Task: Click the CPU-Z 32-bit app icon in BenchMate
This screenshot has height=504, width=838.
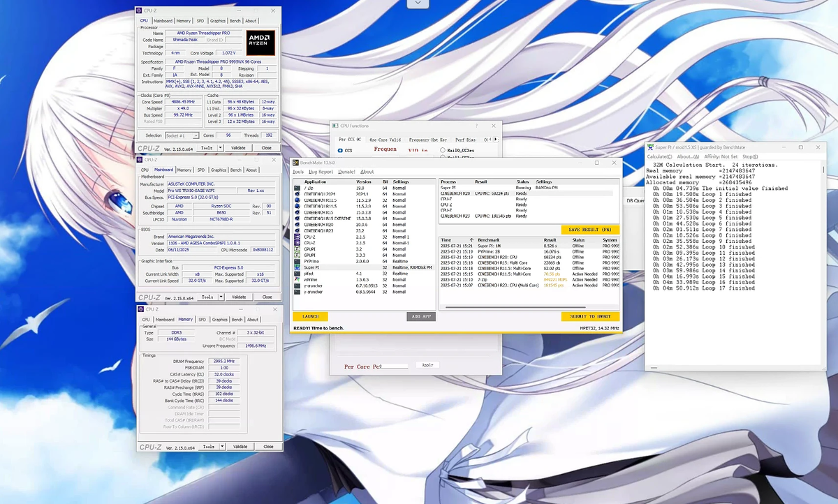Action: [x=297, y=237]
